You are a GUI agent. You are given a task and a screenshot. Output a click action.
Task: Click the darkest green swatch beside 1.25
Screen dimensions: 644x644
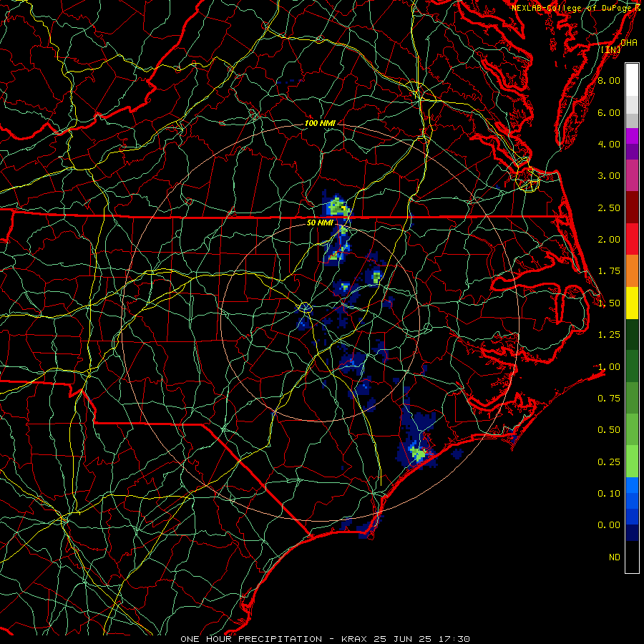coord(632,334)
